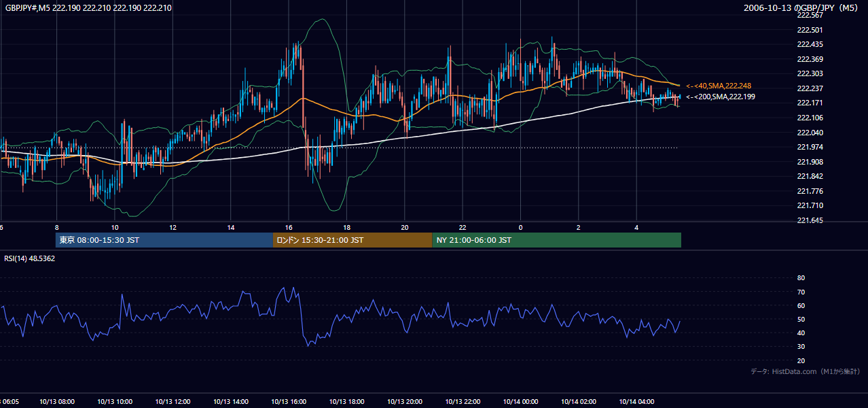The image size is (868, 408).
Task: Open the HistData.com data source credit
Action: (x=805, y=371)
